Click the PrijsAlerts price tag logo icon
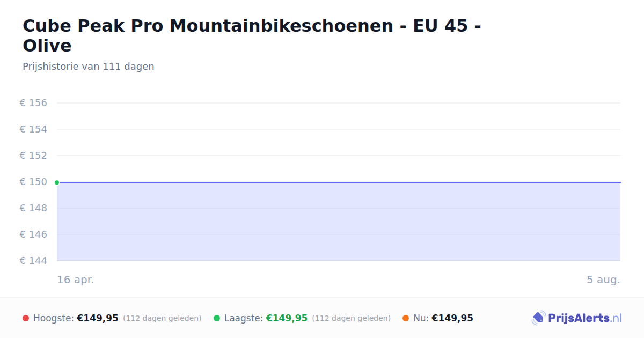The width and height of the screenshot is (644, 338). pos(538,318)
